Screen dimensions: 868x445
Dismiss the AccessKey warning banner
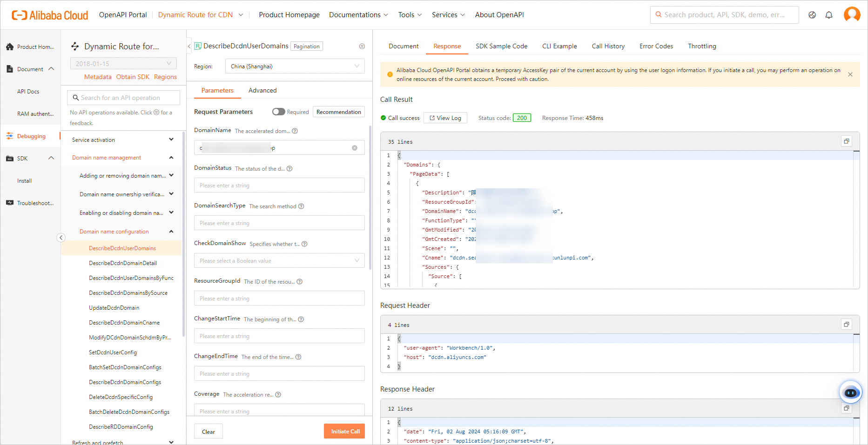[850, 74]
